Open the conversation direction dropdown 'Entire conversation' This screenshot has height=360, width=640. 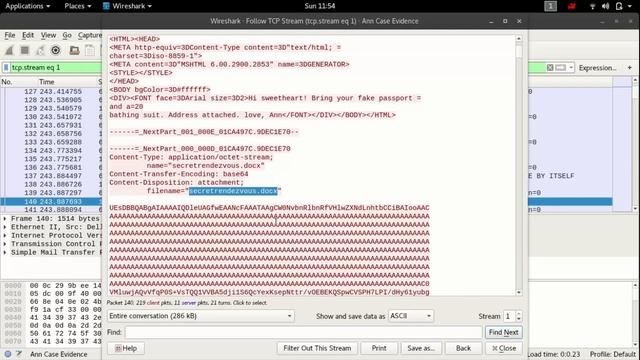[200, 316]
